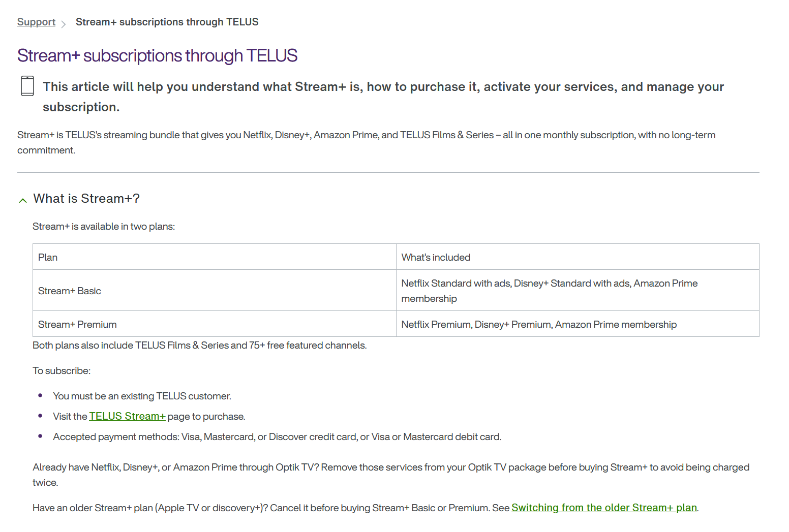The height and width of the screenshot is (532, 789).
Task: Click the 'Accepted payment methods' bullet text
Action: [277, 437]
